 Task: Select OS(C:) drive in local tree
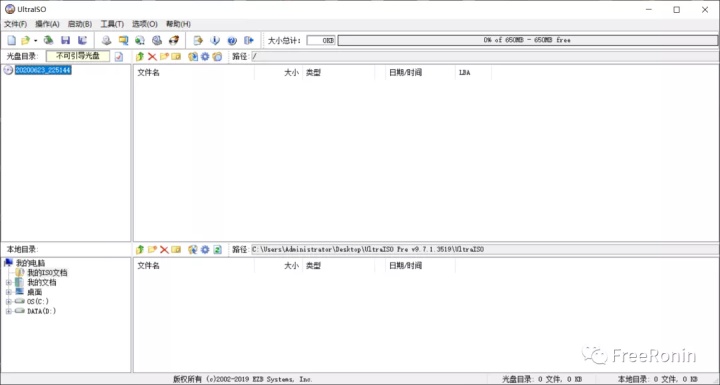(38, 302)
